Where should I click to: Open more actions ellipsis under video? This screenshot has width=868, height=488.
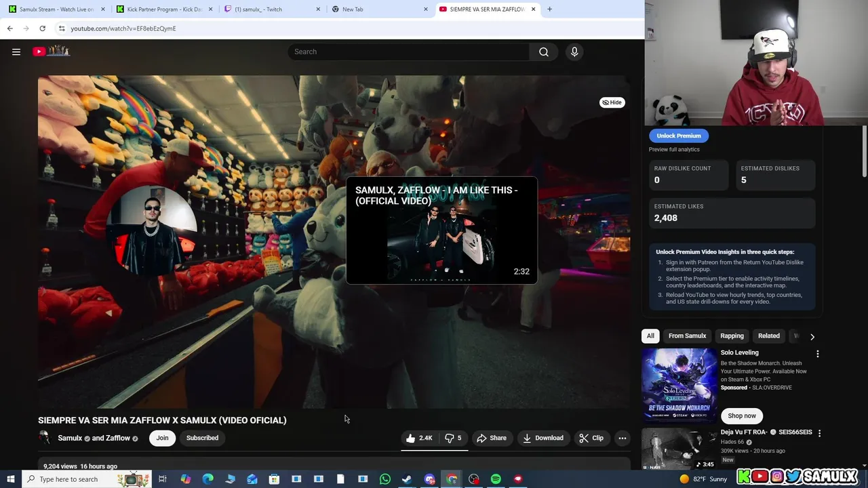tap(623, 438)
